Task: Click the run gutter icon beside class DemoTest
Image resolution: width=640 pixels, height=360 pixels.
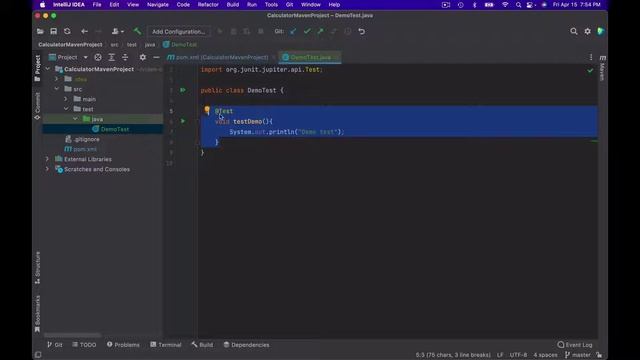Action: click(183, 90)
